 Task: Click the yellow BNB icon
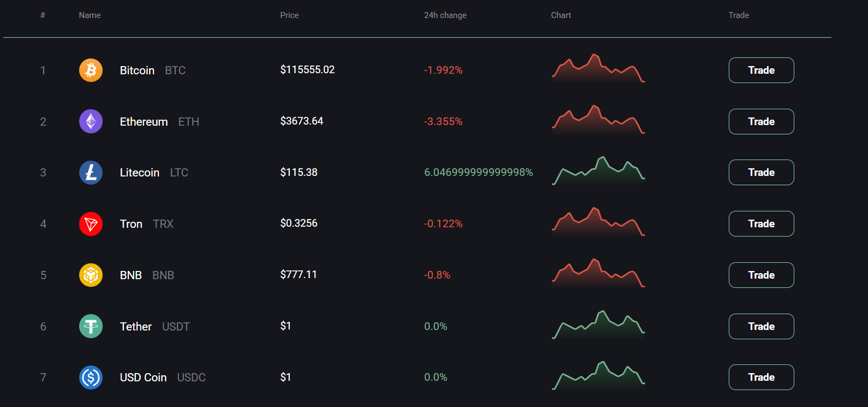pos(91,275)
